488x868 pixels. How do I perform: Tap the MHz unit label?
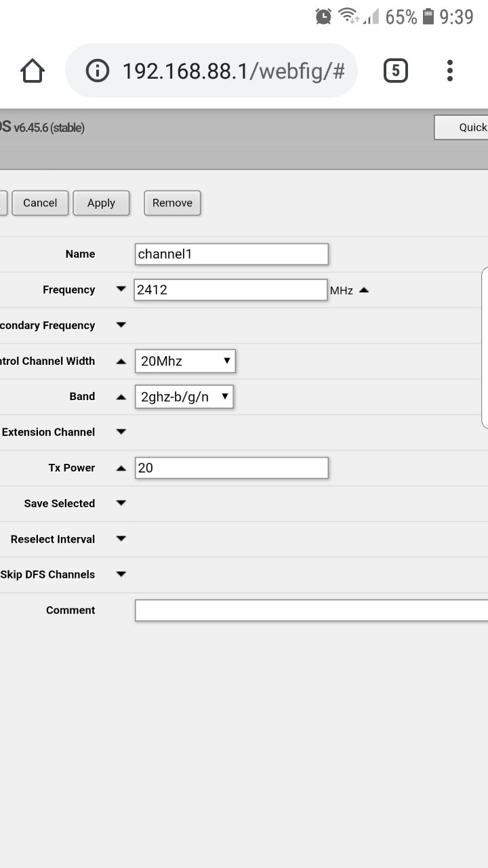tap(342, 290)
